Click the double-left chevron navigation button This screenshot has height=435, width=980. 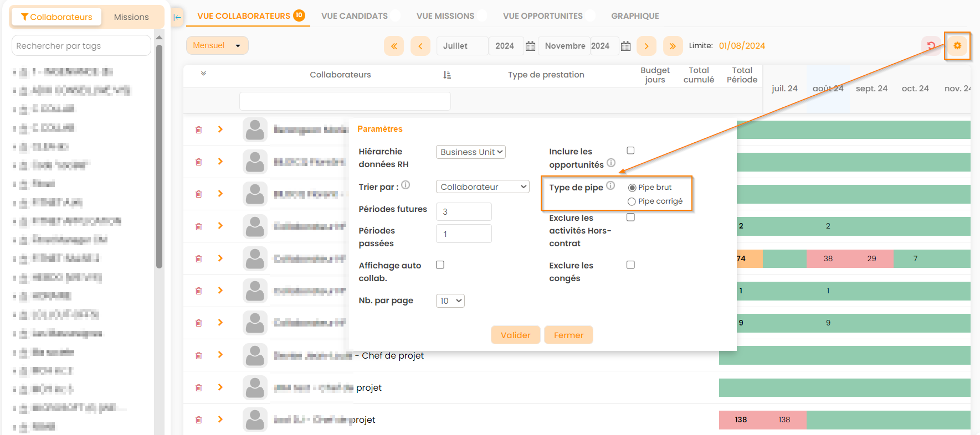click(x=394, y=46)
